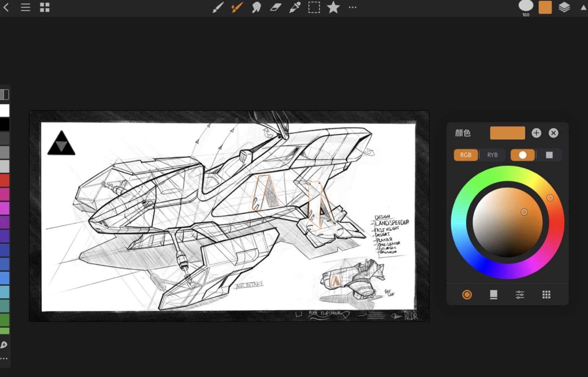Select the pencil sketching tool
This screenshot has height=377, width=588.
217,7
